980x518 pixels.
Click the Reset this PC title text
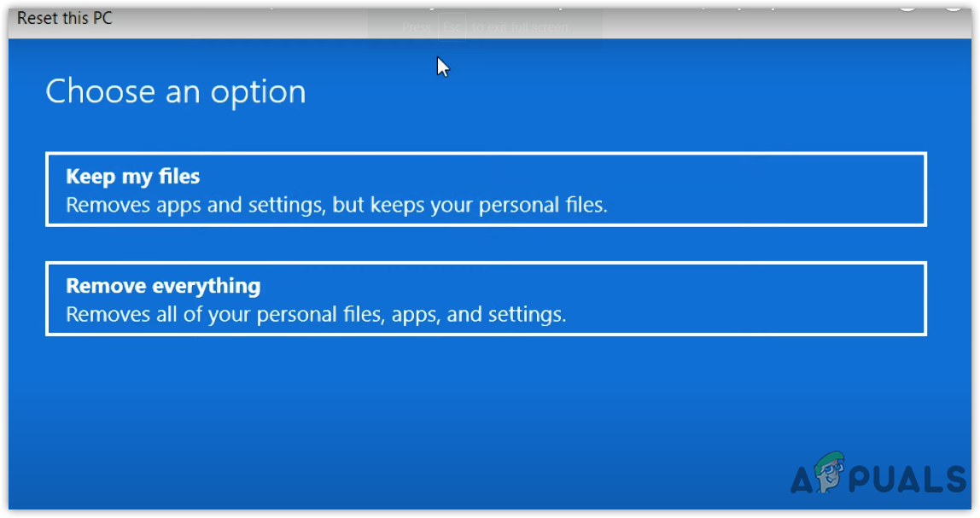coord(64,17)
